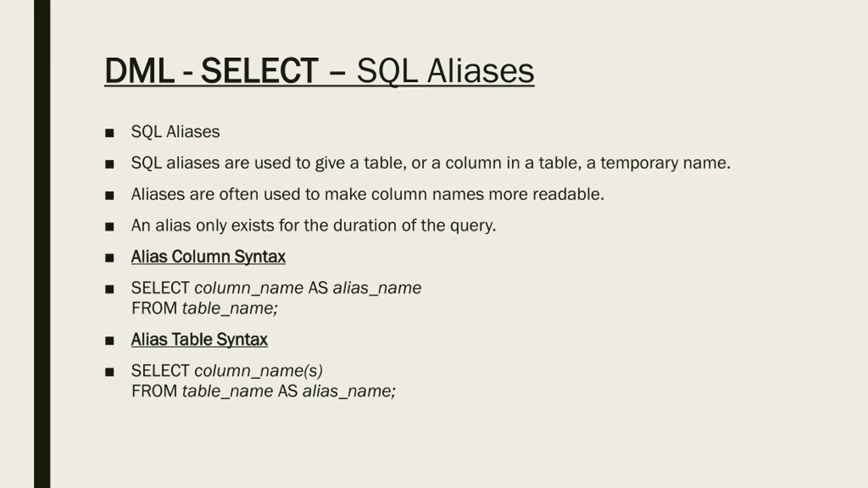Click the bullet next to Alias Table Syntax
The height and width of the screenshot is (488, 868).
109,341
